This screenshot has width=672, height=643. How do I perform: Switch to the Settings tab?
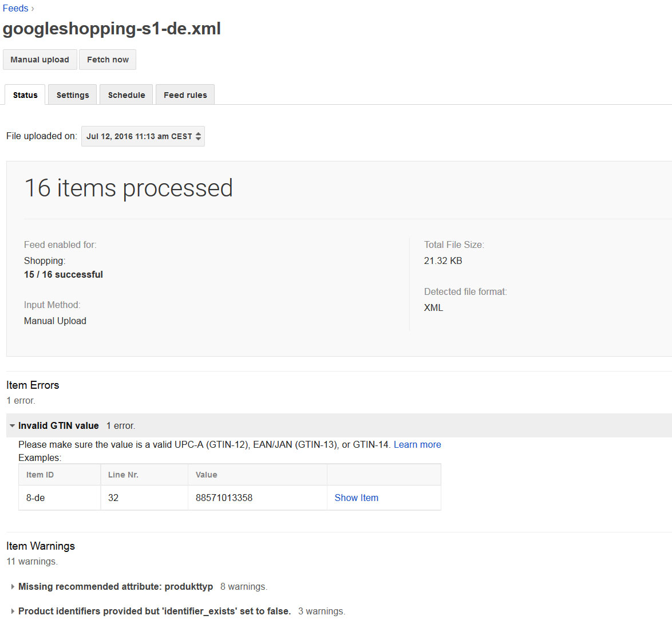click(73, 95)
